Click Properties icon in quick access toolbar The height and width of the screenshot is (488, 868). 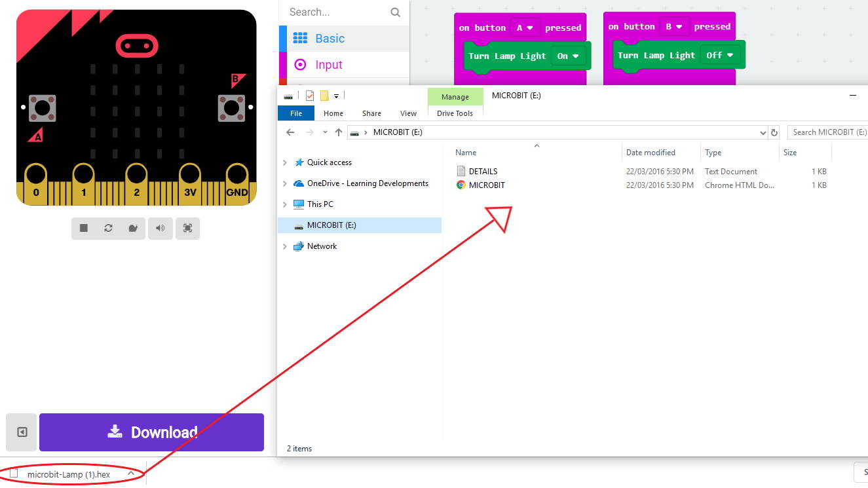[x=310, y=96]
